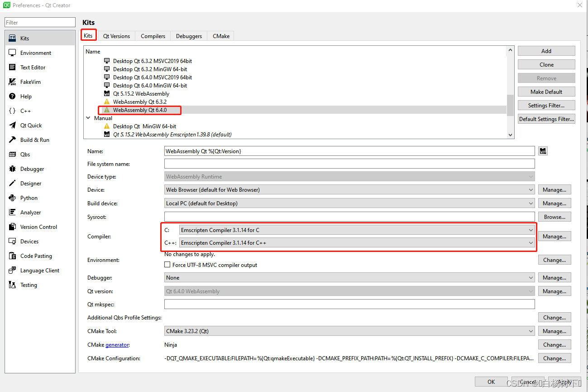Viewport: 588px width, 392px height.
Task: Click the Clone button
Action: click(546, 64)
